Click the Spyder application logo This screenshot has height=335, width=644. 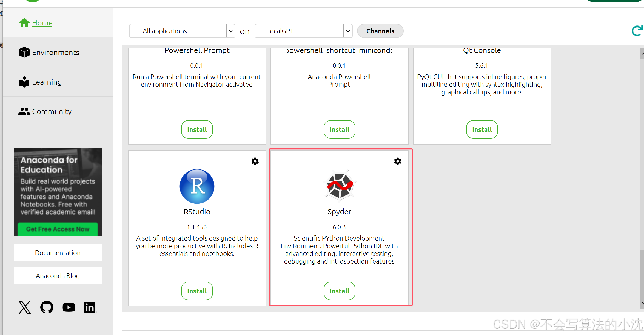tap(339, 186)
